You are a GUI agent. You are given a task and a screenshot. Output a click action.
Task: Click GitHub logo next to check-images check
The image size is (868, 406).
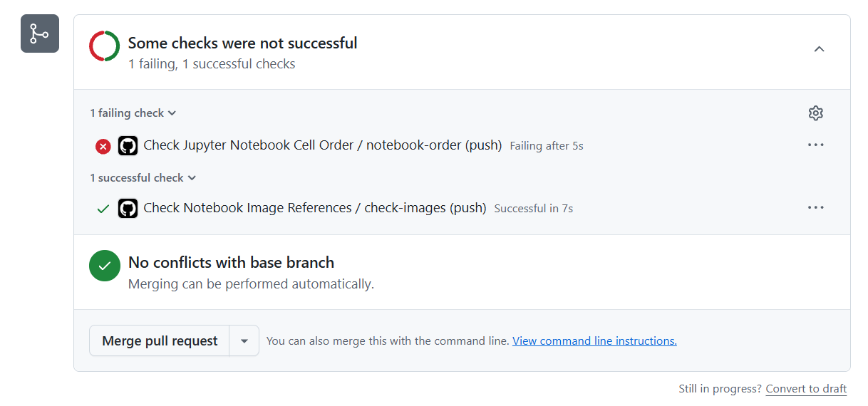128,208
